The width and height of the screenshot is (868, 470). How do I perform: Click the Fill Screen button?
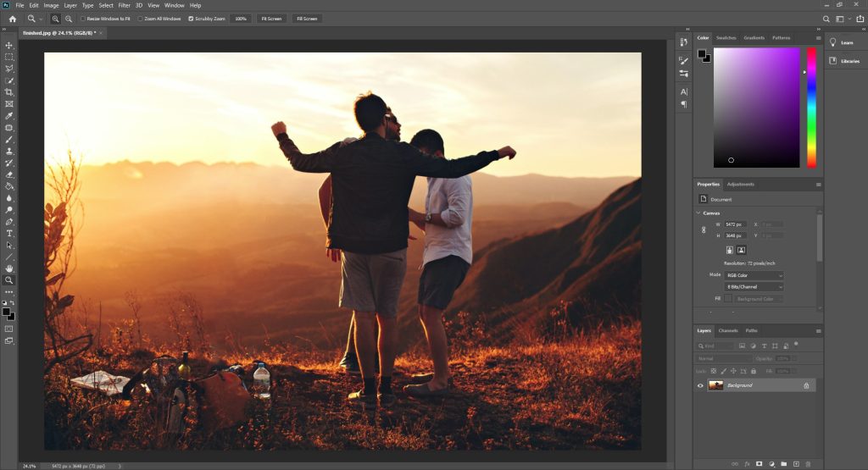[x=307, y=19]
